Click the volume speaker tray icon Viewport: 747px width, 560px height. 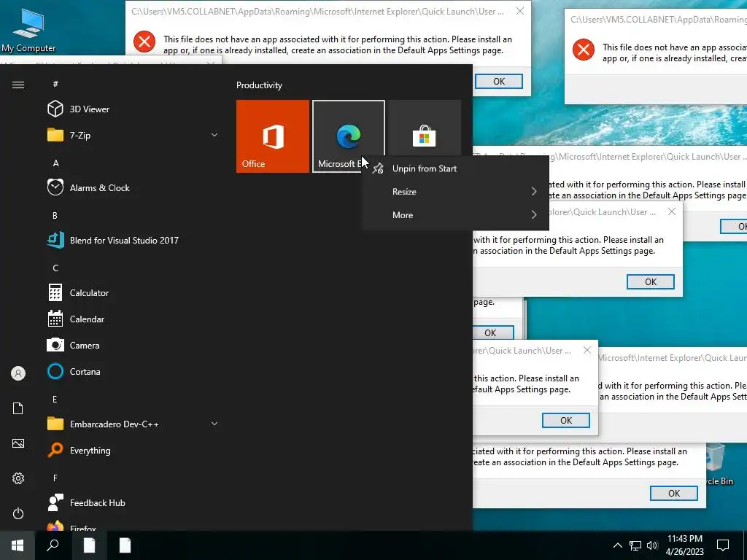652,545
